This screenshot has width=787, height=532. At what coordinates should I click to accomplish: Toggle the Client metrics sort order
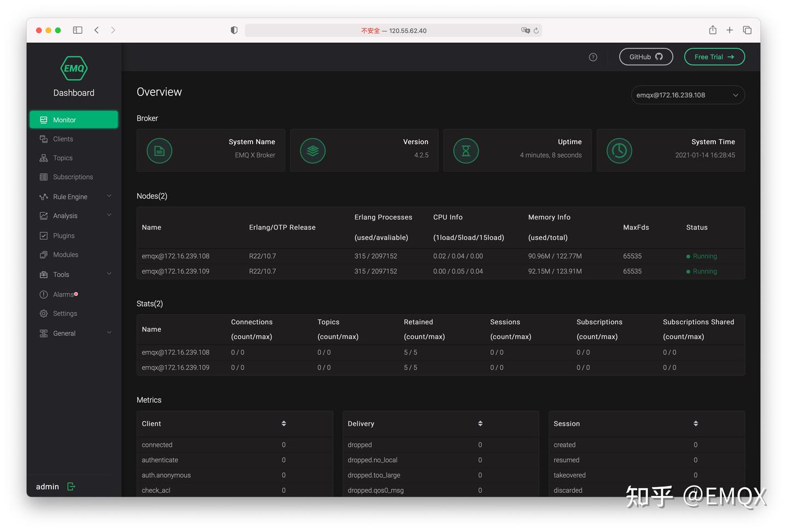tap(284, 423)
